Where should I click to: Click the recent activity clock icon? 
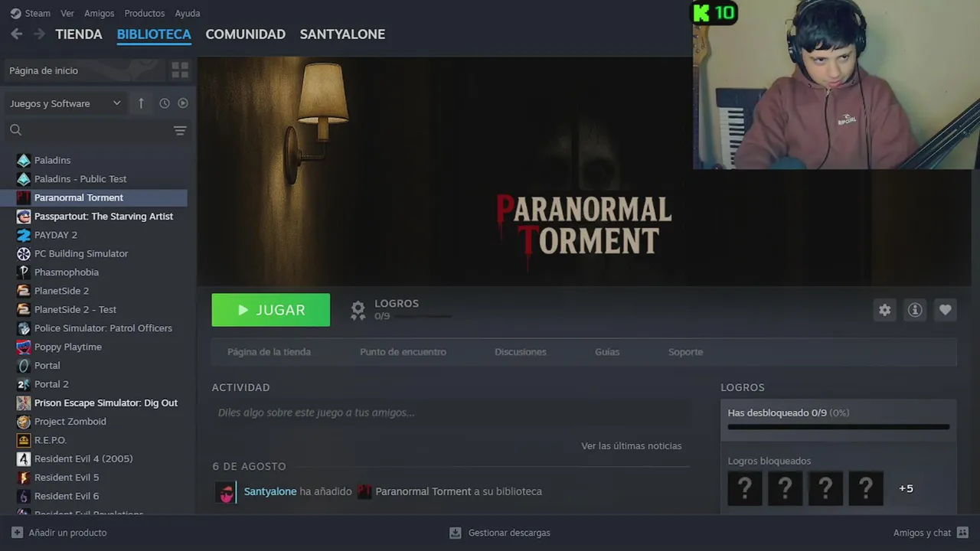[x=164, y=103]
